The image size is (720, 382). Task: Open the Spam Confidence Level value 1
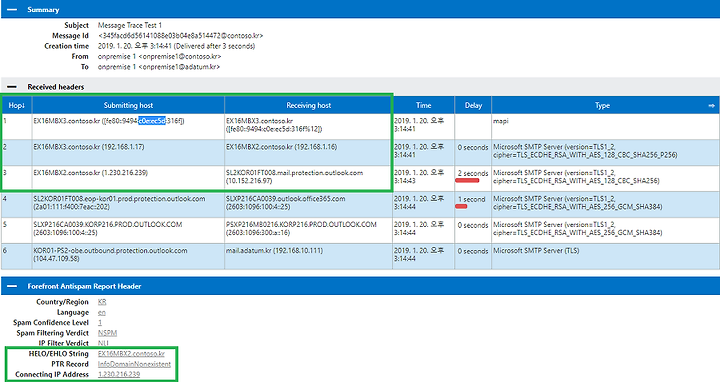pyautogui.click(x=100, y=322)
